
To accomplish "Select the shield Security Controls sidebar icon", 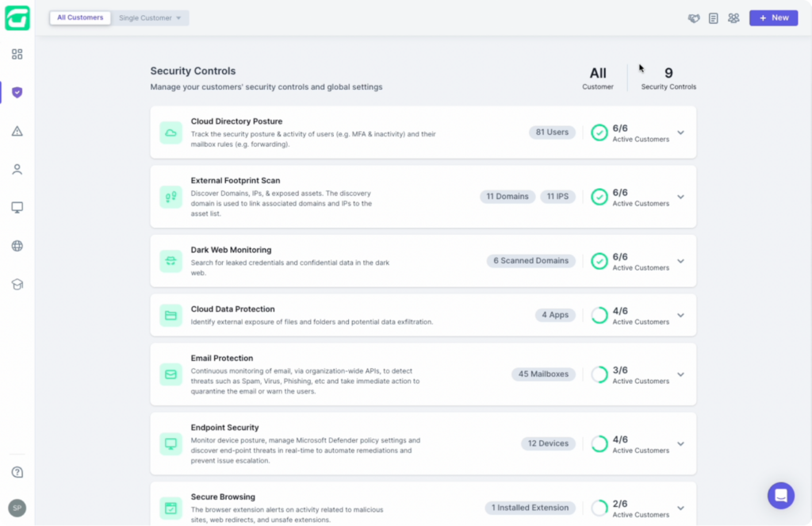I will (x=17, y=92).
